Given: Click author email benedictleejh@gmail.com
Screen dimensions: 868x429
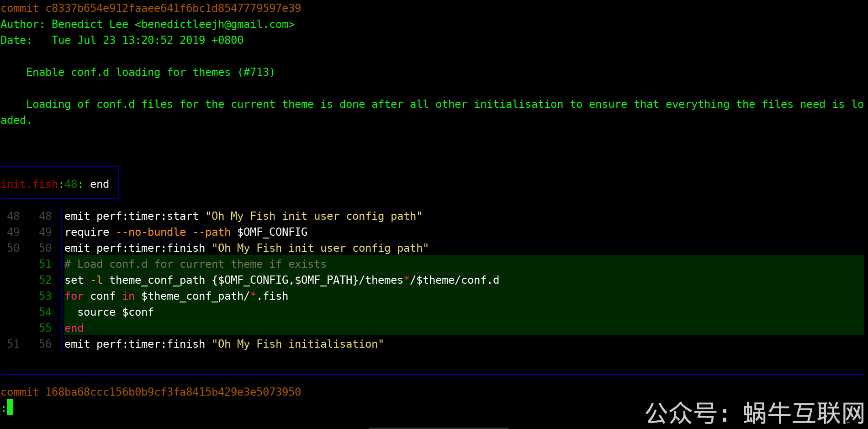Looking at the screenshot, I should coord(215,24).
